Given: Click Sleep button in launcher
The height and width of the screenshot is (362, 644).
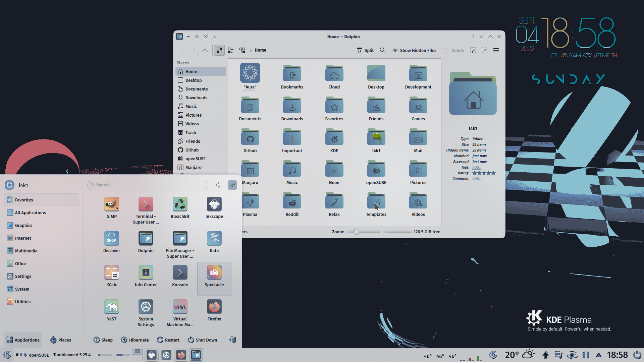Looking at the screenshot, I should (x=103, y=340).
